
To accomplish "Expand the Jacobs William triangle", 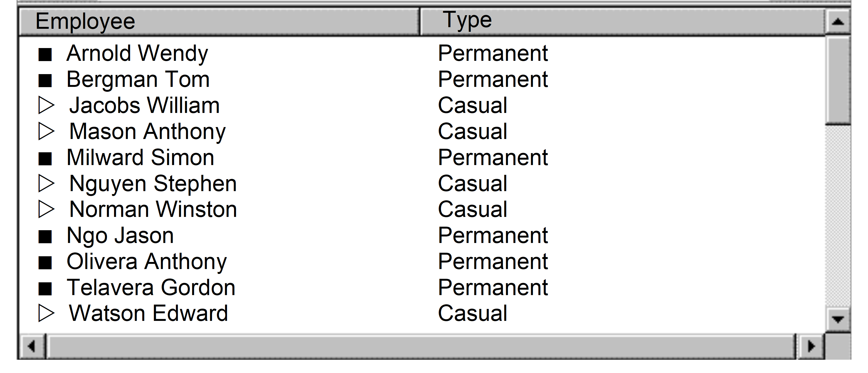I will click(46, 105).
